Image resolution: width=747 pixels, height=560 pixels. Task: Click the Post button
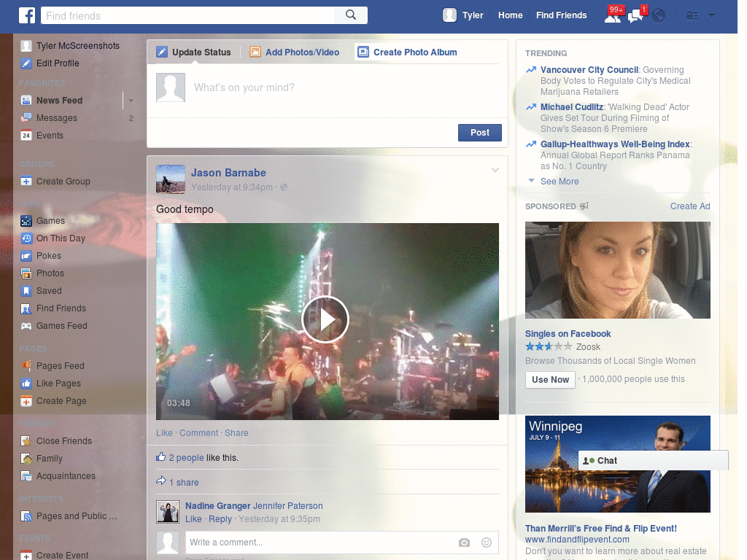coord(480,133)
